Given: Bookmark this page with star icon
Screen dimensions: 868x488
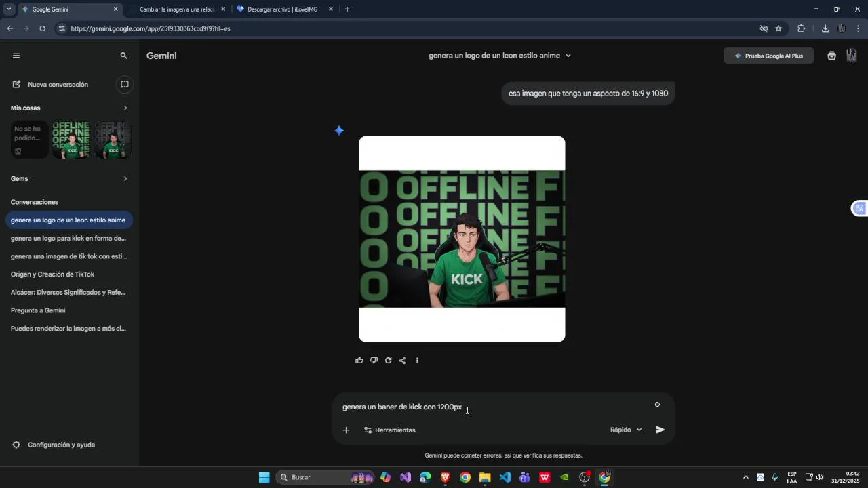Looking at the screenshot, I should coord(778,28).
